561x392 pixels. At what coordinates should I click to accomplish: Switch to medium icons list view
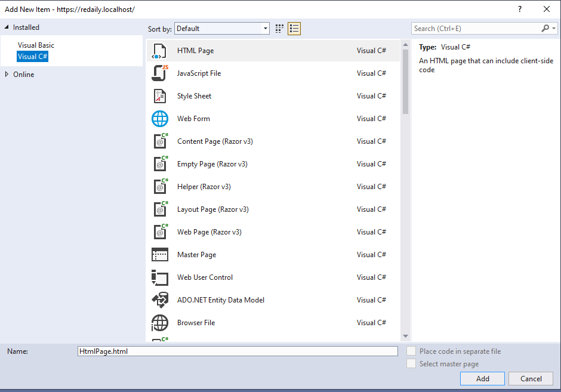[294, 29]
